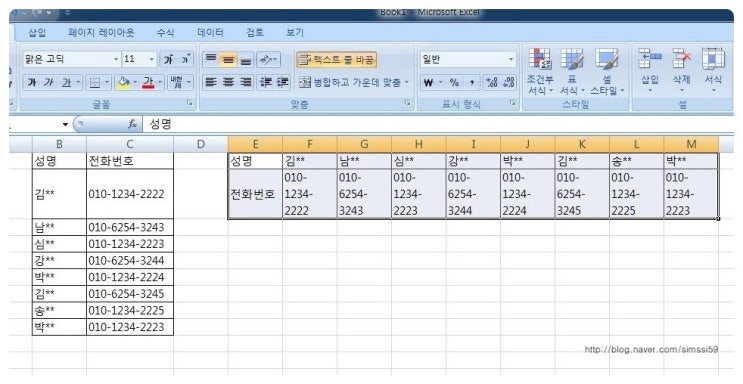Viewport: 743px width, 384px height.
Task: Open 조건부 서식 conditional formatting
Action: 540,71
